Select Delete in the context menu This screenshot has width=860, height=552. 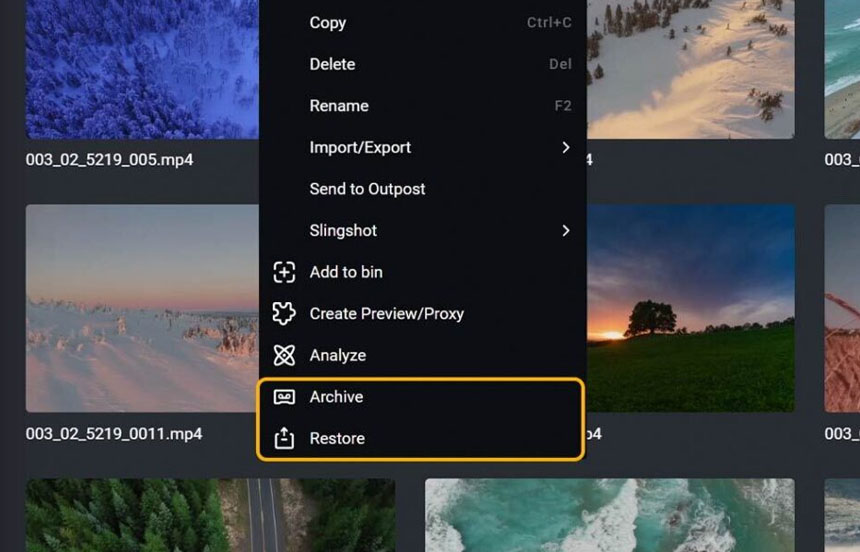(x=332, y=64)
